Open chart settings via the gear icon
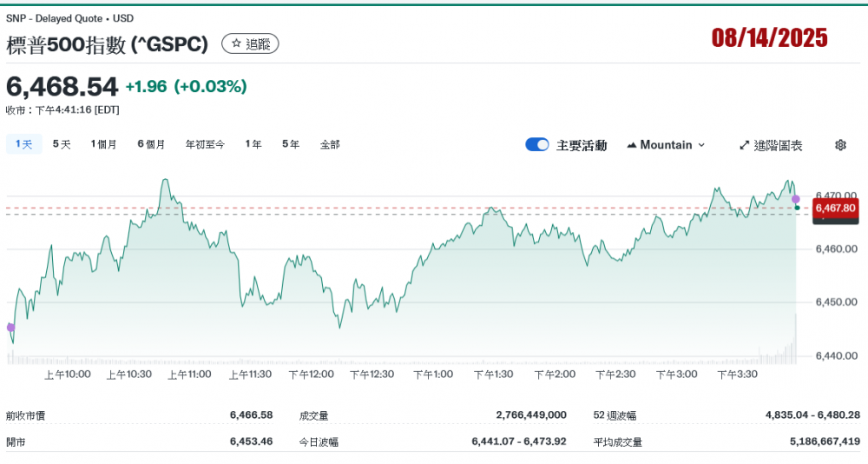868x464 pixels. pyautogui.click(x=840, y=145)
